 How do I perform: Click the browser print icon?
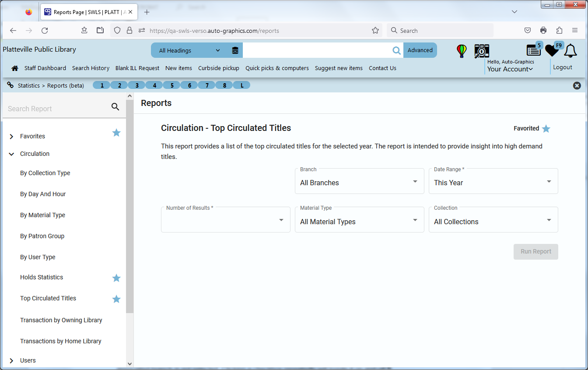tap(543, 30)
